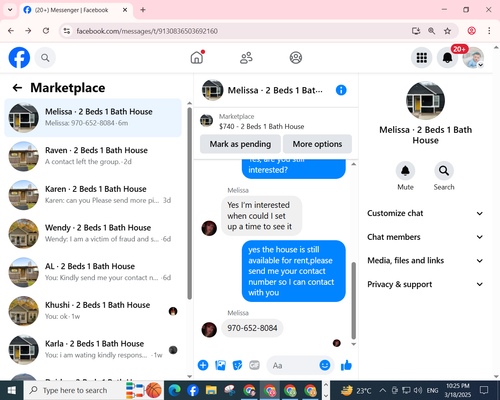Expand Customize chat section
The height and width of the screenshot is (400, 500).
(425, 213)
